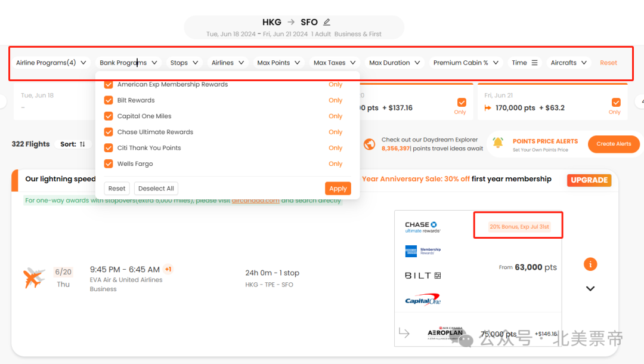
Task: Select the Tue, Jun 18 date card
Action: [55, 101]
